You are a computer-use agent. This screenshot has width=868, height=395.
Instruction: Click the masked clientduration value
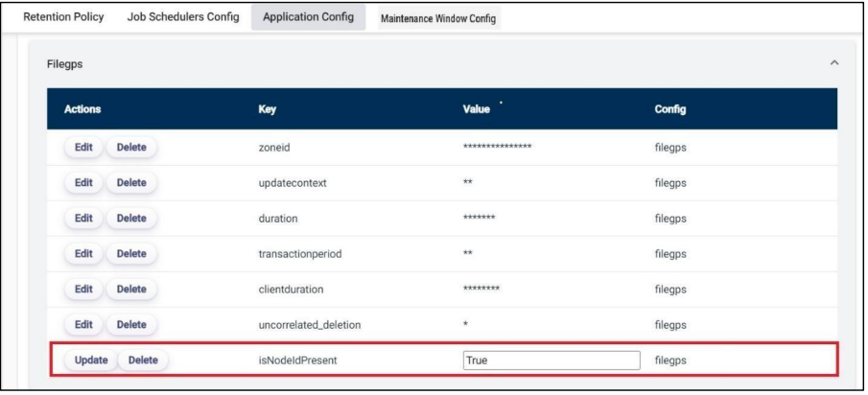pos(481,289)
